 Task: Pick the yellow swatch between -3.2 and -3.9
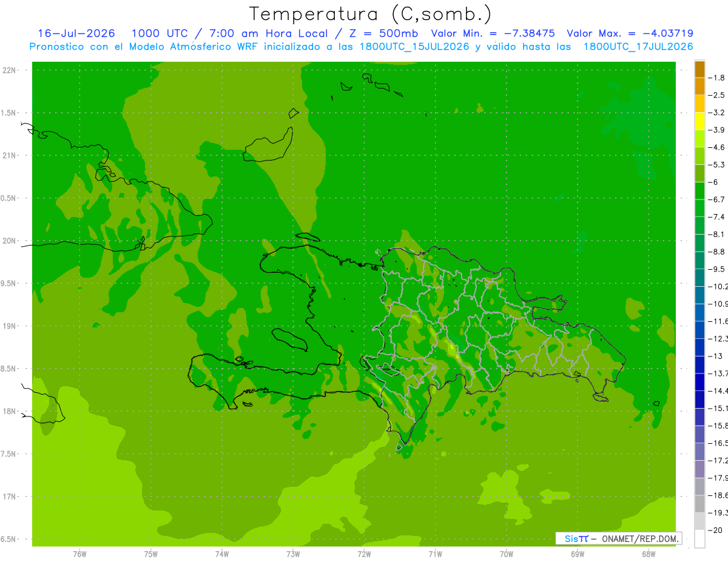pyautogui.click(x=699, y=121)
